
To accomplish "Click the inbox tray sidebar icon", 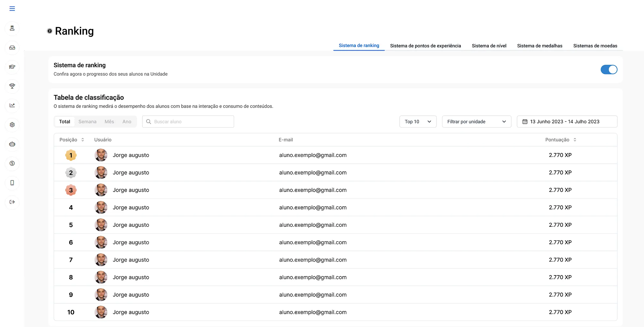I will point(12,48).
